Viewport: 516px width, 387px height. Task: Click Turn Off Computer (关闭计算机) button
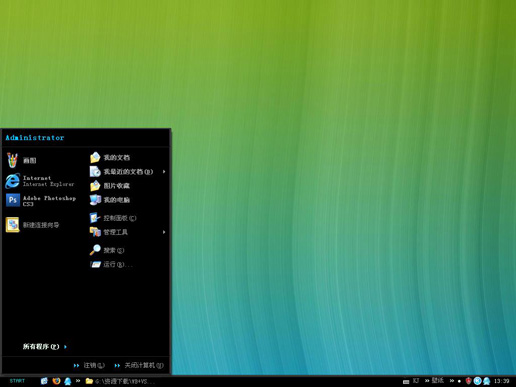(x=139, y=365)
